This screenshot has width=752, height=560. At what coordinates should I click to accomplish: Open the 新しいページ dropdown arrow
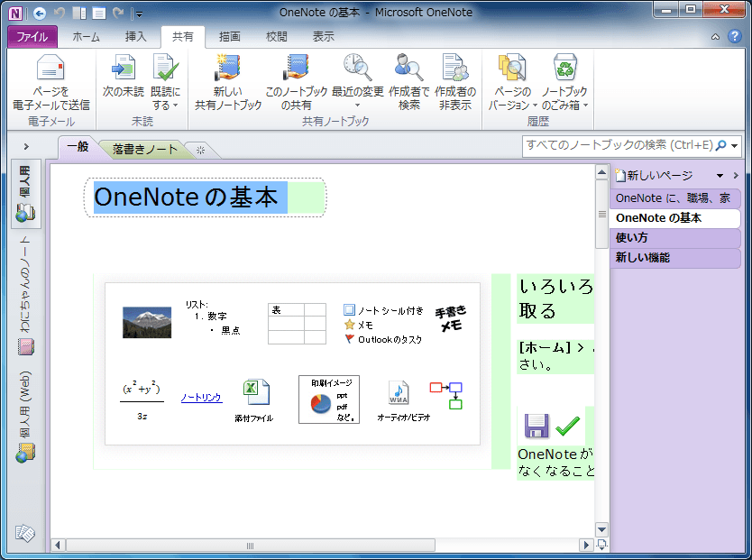(720, 176)
